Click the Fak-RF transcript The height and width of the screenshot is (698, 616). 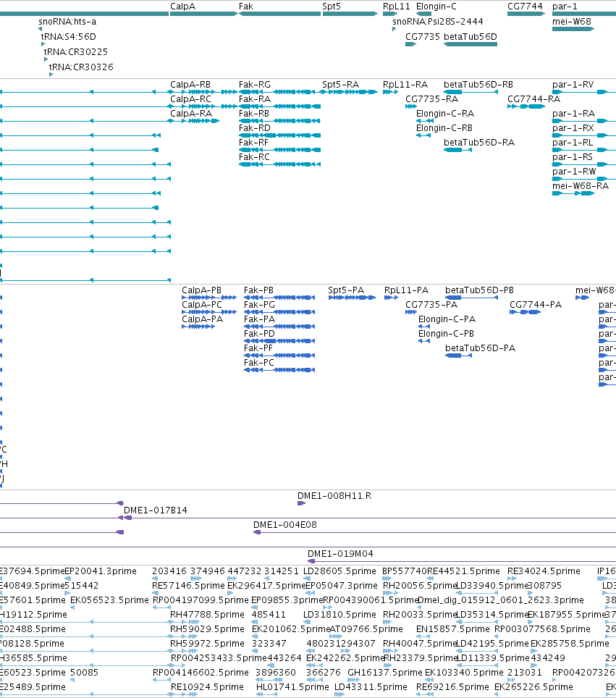(x=279, y=150)
